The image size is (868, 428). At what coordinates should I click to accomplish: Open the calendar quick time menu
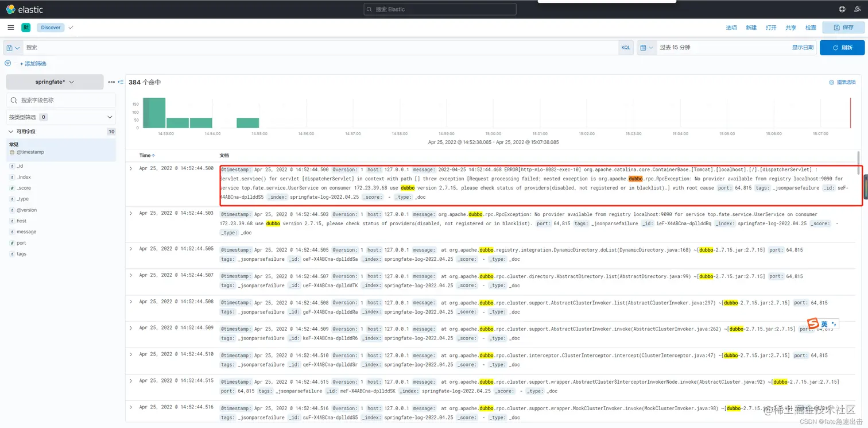(x=646, y=48)
